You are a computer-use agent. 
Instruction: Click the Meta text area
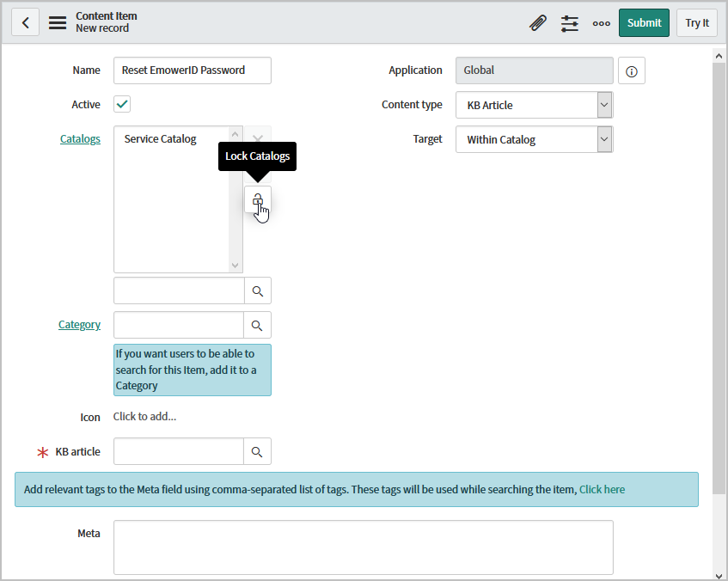[x=363, y=547]
